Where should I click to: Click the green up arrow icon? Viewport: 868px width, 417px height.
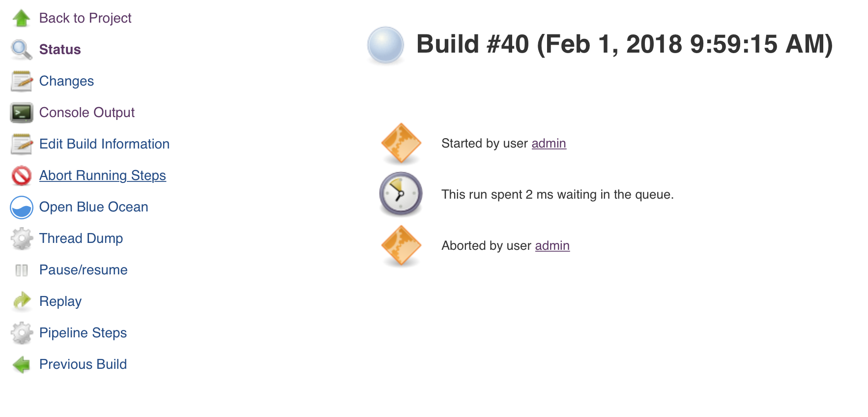pyautogui.click(x=22, y=18)
